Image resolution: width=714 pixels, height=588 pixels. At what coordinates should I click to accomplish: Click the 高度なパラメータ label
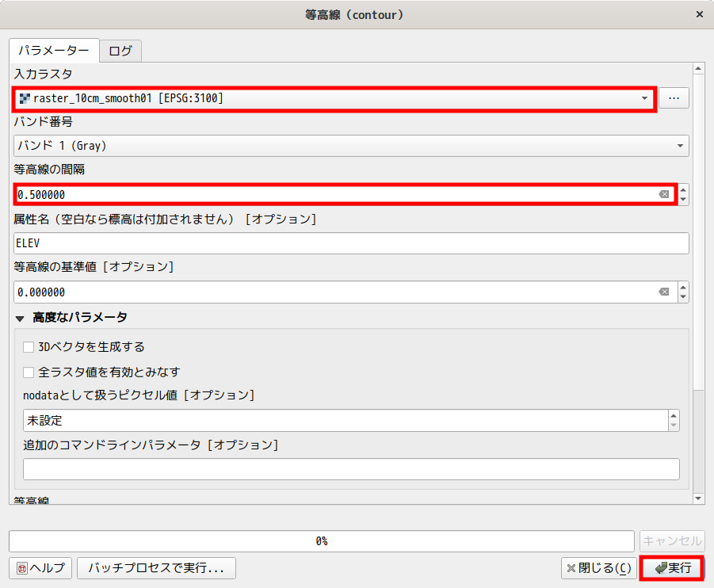[80, 318]
